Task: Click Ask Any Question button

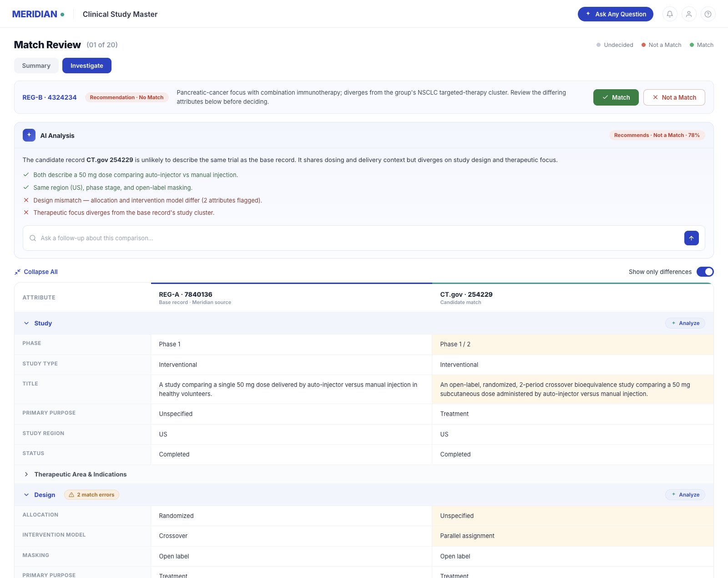Action: [x=615, y=14]
